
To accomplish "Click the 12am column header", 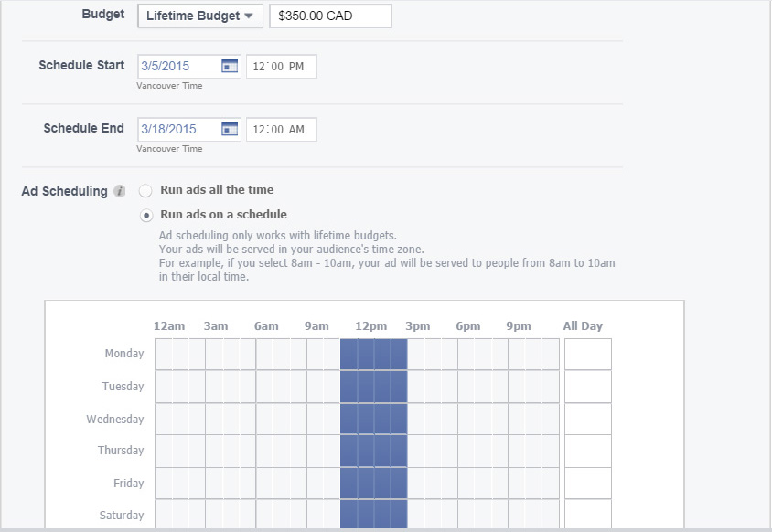I will (169, 325).
